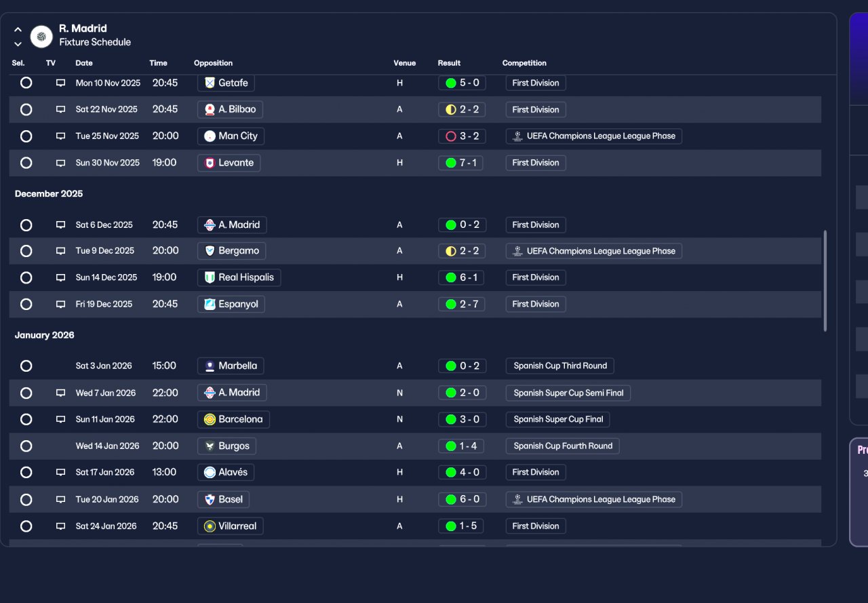Click the TV icon on Sun 11 Jan 2026 row
The width and height of the screenshot is (868, 603).
(60, 419)
